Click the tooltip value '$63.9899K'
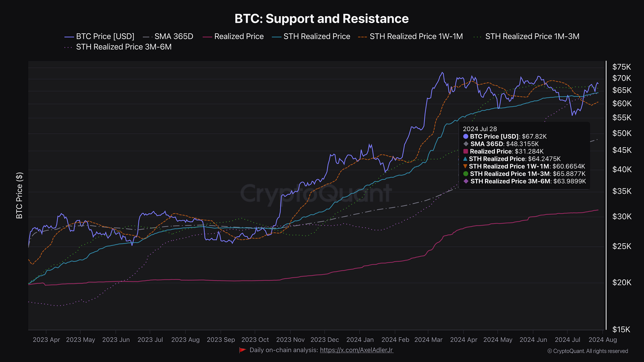644x362 pixels. (x=570, y=182)
